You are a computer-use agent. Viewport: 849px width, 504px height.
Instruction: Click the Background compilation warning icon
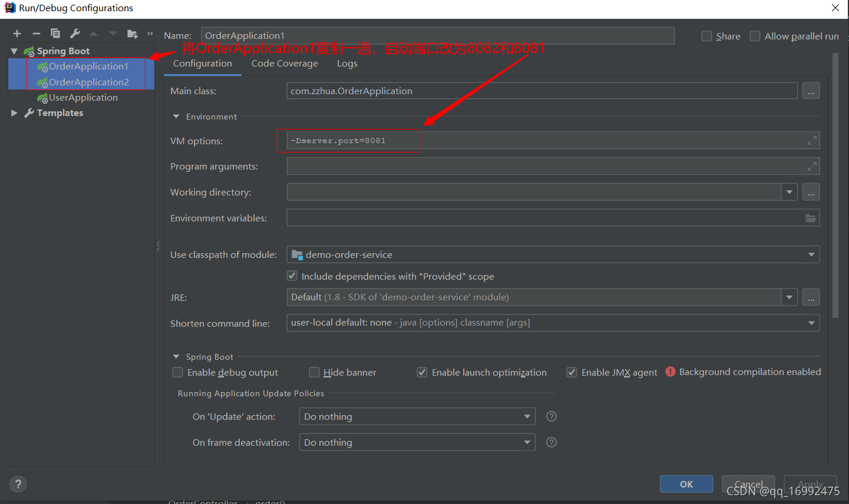[x=670, y=372]
